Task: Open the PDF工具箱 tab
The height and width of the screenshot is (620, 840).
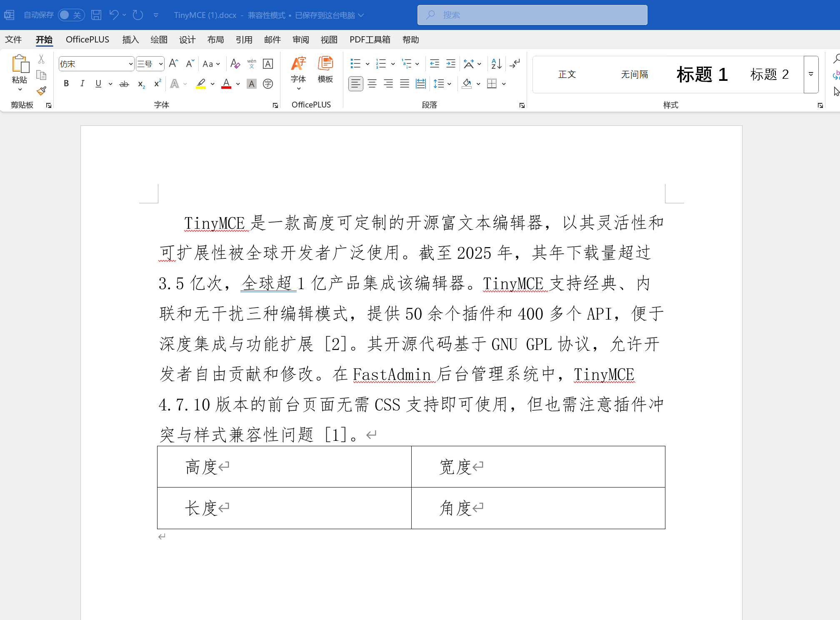Action: [370, 39]
